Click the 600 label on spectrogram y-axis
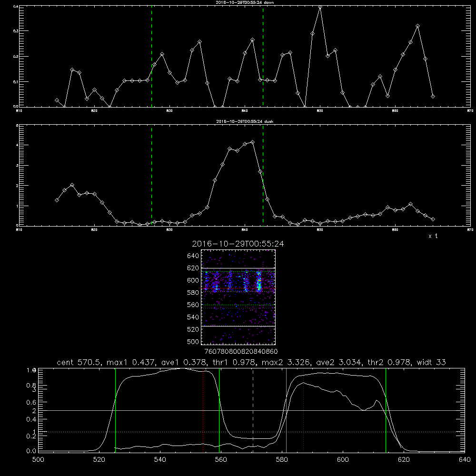Screen dimensions: 476x476 point(193,280)
